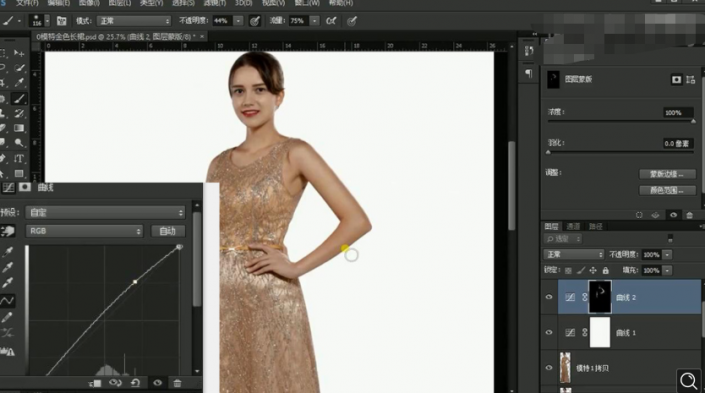Switch to the 通道 channels tab
This screenshot has height=393, width=705.
click(x=573, y=227)
